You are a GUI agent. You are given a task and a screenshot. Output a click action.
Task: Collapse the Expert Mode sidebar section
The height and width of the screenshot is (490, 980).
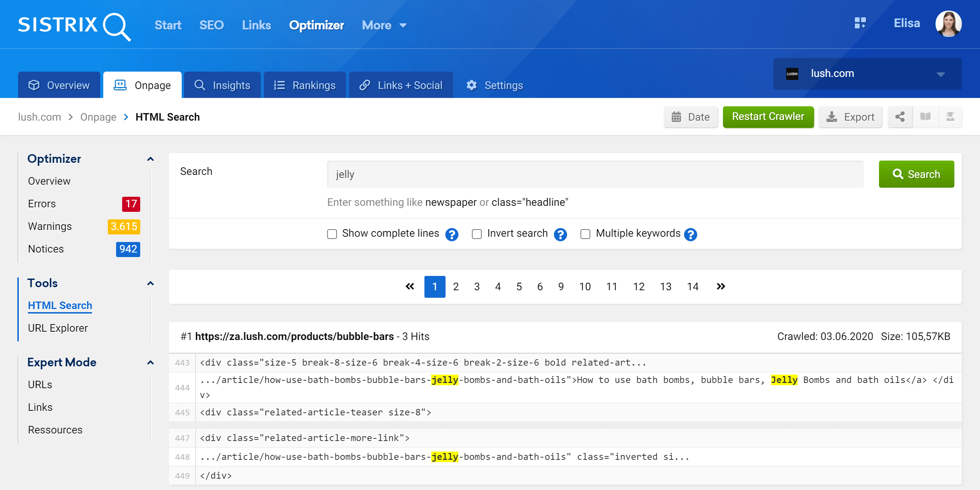tap(150, 363)
